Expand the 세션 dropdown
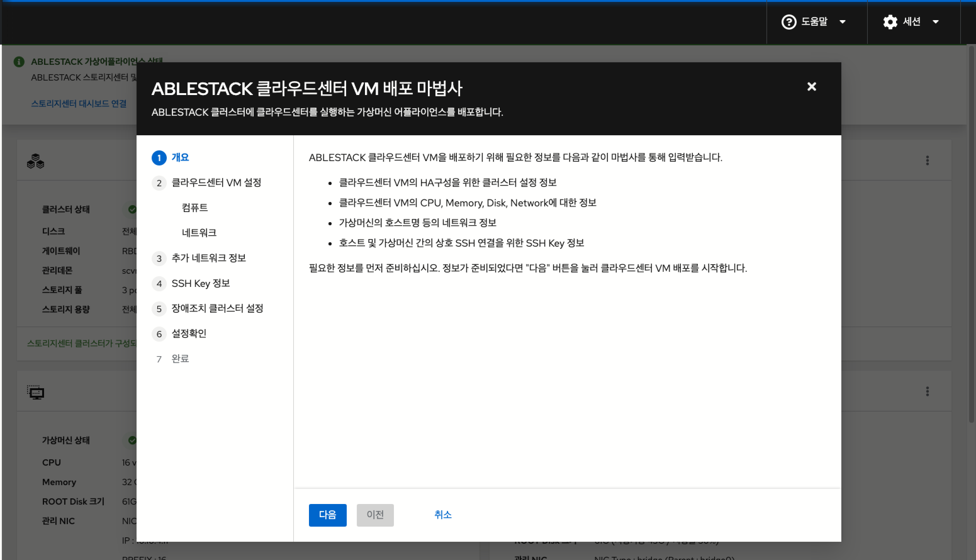Image resolution: width=976 pixels, height=560 pixels. click(936, 21)
